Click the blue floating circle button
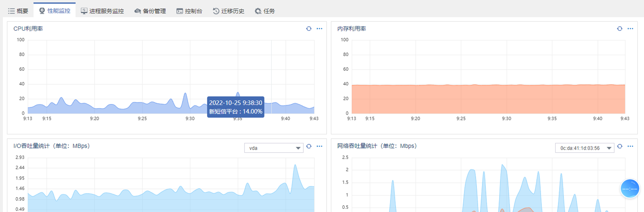This screenshot has height=212, width=644. tap(630, 188)
